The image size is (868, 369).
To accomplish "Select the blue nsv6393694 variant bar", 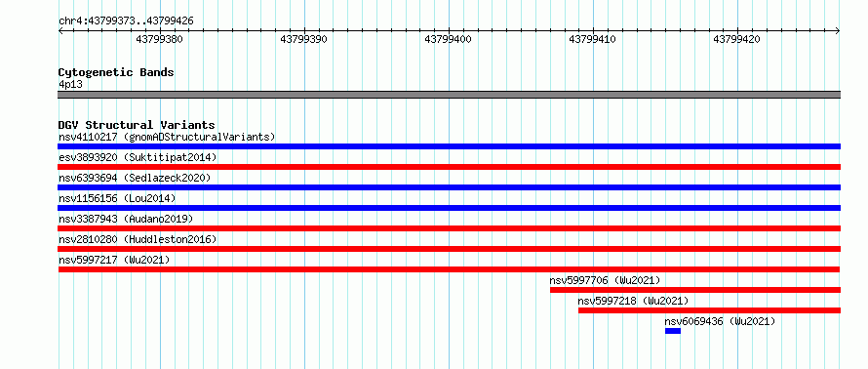I will click(449, 187).
